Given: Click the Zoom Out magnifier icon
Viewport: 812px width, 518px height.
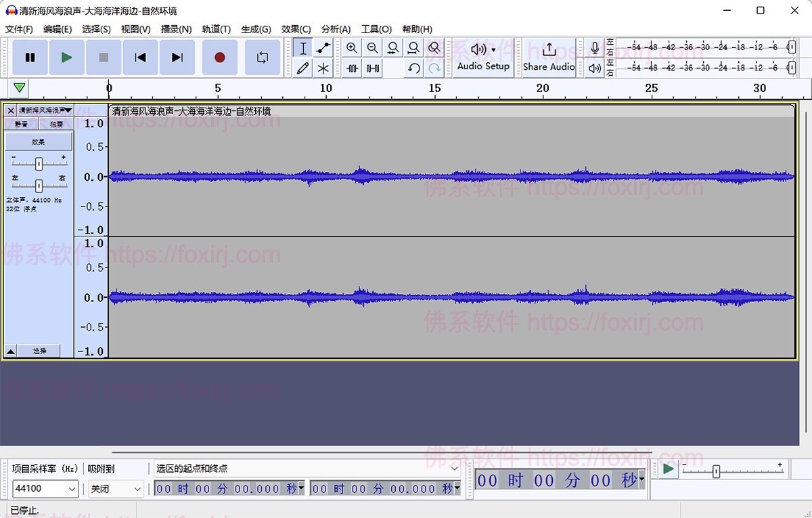Looking at the screenshot, I should tap(372, 47).
